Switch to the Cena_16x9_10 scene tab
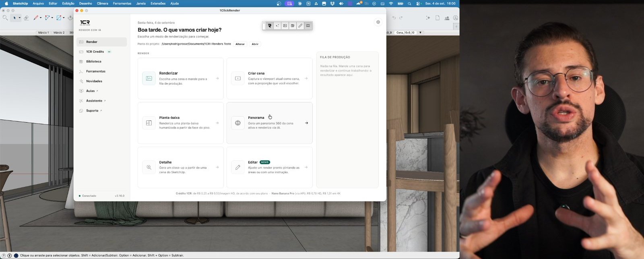Image resolution: width=644 pixels, height=259 pixels. (405, 33)
